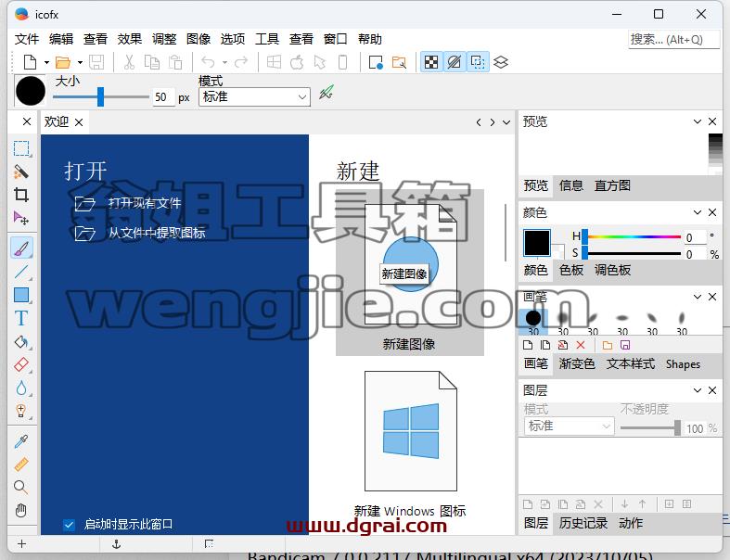The height and width of the screenshot is (560, 730).
Task: Select the Move tool
Action: [x=21, y=218]
